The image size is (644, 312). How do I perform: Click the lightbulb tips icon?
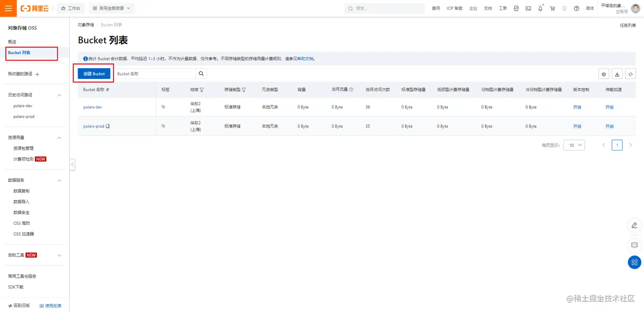pos(564,9)
